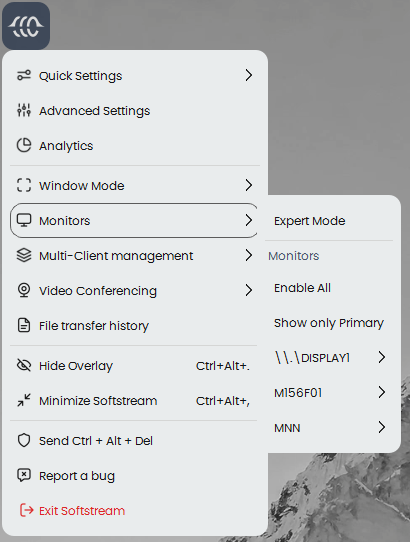Screen dimensions: 410x542
Task: Expand the M156F01 monitor chevron
Action: pyautogui.click(x=382, y=392)
